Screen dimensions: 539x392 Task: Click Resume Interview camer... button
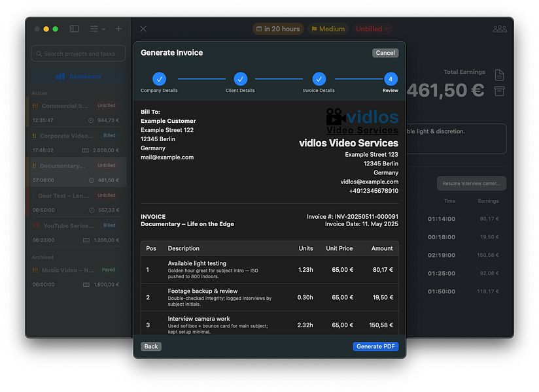coord(471,184)
